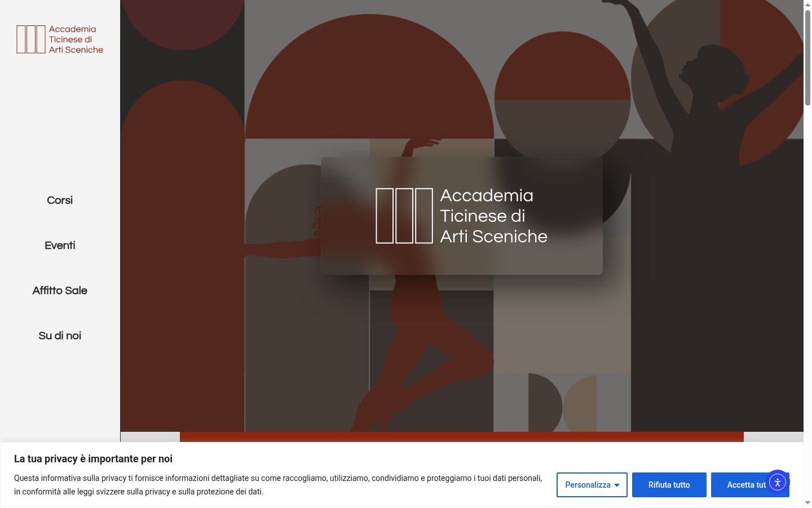Screen dimensions: 812x508
Task: Click the privacy banner heading text
Action: [x=93, y=459]
